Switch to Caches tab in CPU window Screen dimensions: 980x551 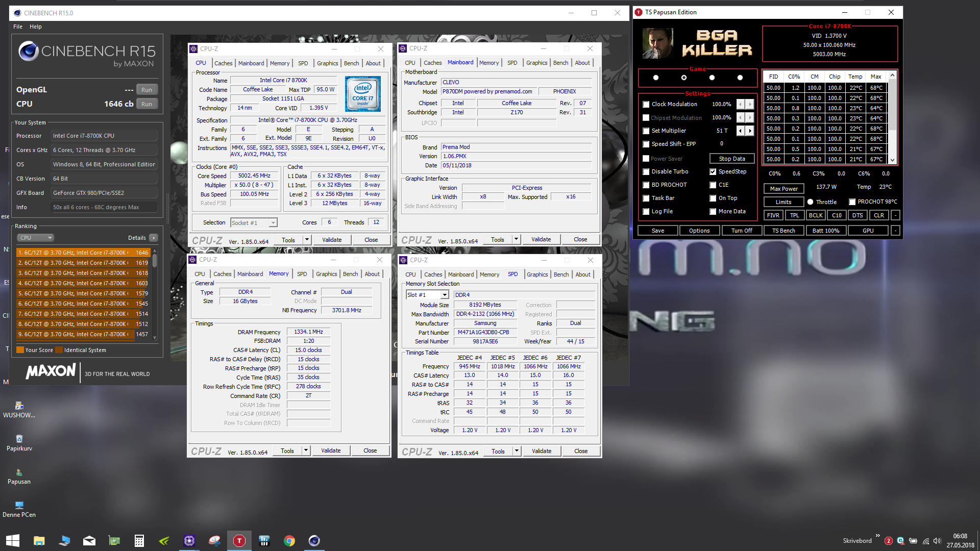[223, 63]
